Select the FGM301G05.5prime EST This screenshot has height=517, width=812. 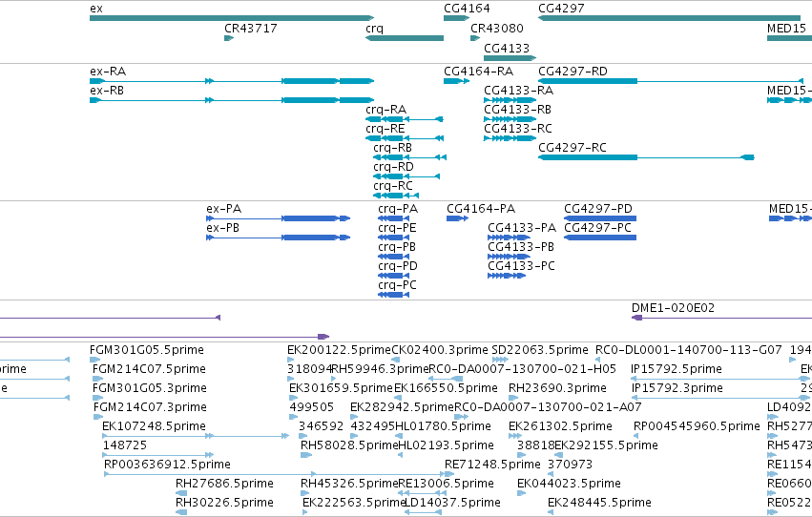(x=95, y=360)
